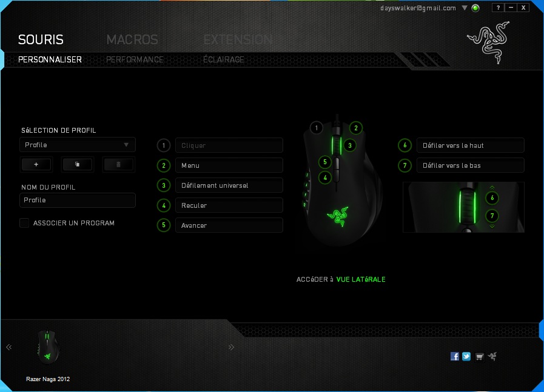Change the Défiler vers le bas assignment
Viewport: 544px width, 392px height.
pos(471,165)
